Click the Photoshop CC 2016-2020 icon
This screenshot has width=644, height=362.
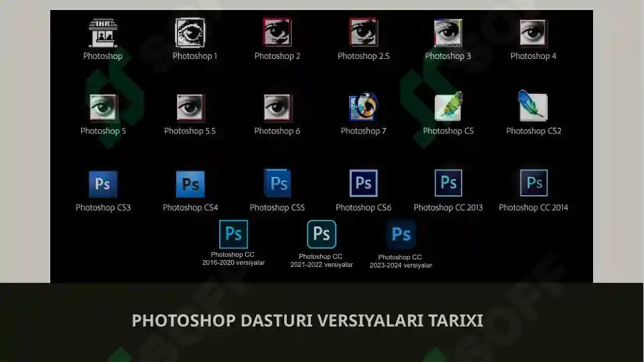233,234
